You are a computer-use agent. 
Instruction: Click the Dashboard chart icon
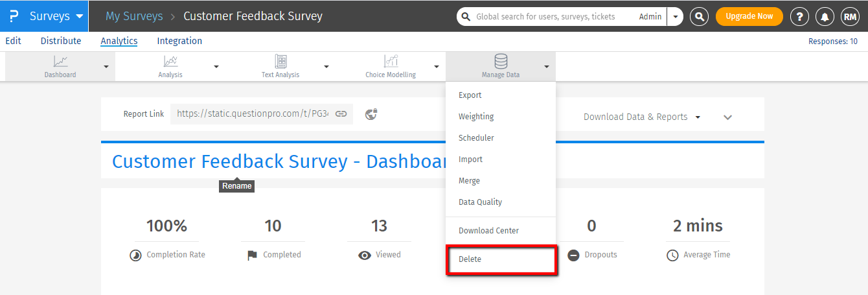pyautogui.click(x=60, y=62)
